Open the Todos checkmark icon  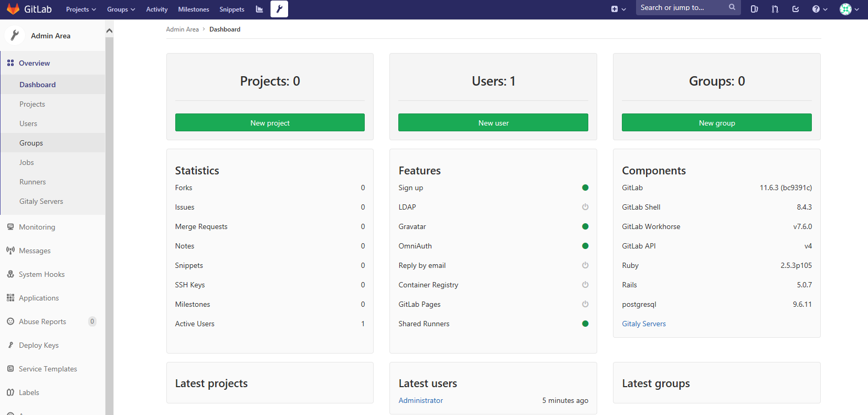(796, 9)
